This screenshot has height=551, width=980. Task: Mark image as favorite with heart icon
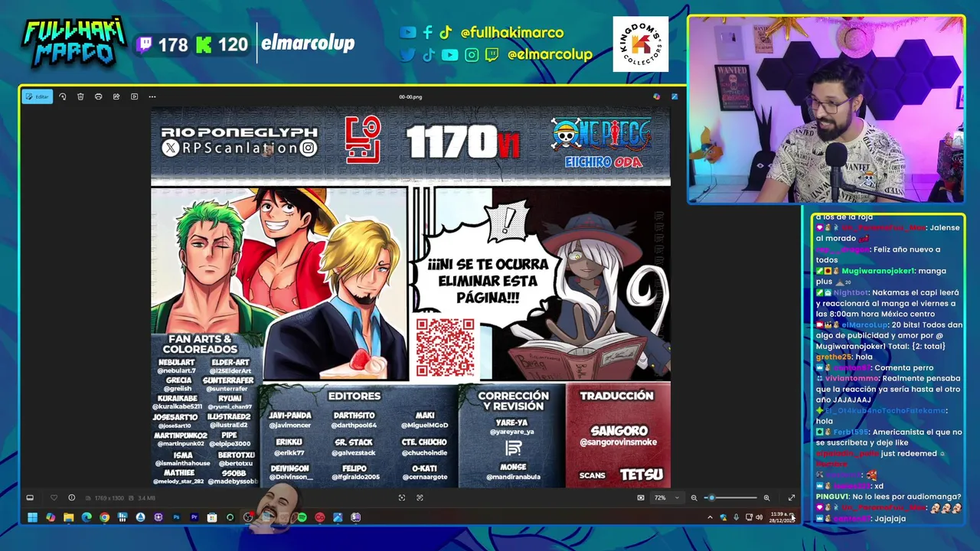point(54,497)
